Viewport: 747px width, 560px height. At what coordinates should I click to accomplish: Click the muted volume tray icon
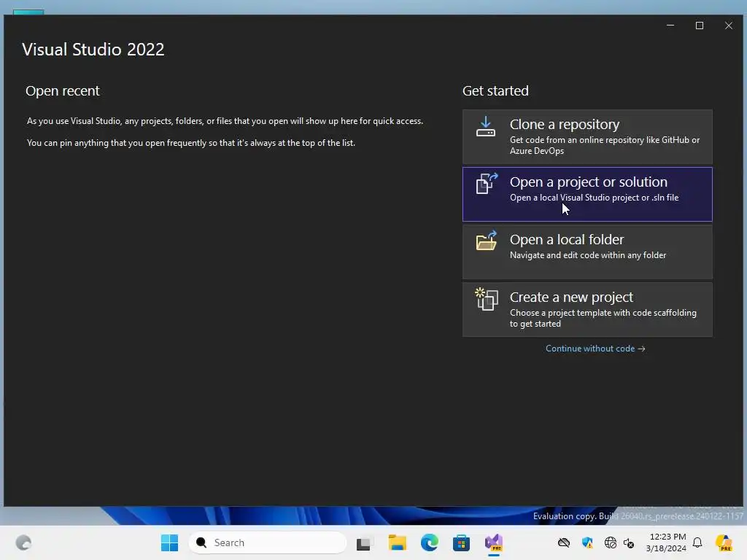[629, 542]
